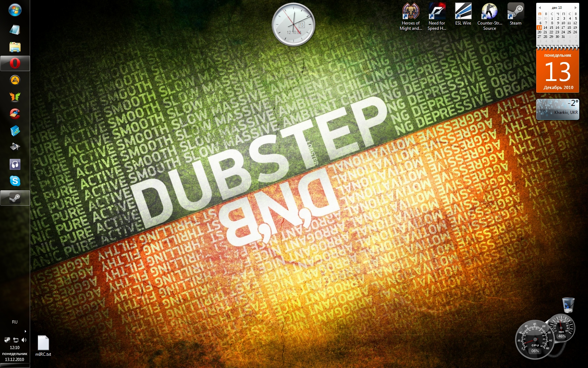This screenshot has width=588, height=368.
Task: Open ESL Wire desktop shortcut
Action: coord(463,14)
